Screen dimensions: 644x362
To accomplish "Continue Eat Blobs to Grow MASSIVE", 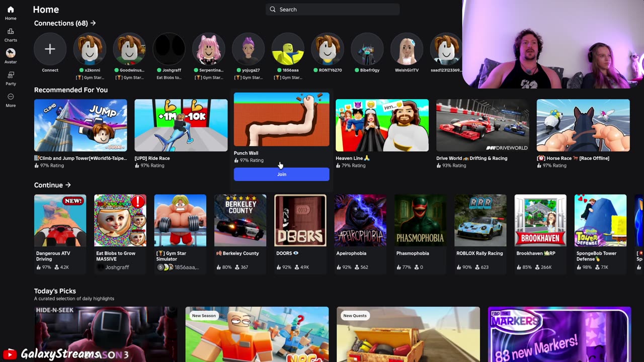I will [120, 220].
